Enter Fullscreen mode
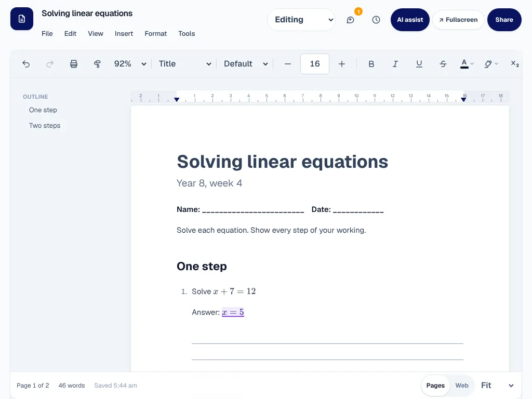This screenshot has height=399, width=532. [x=458, y=20]
